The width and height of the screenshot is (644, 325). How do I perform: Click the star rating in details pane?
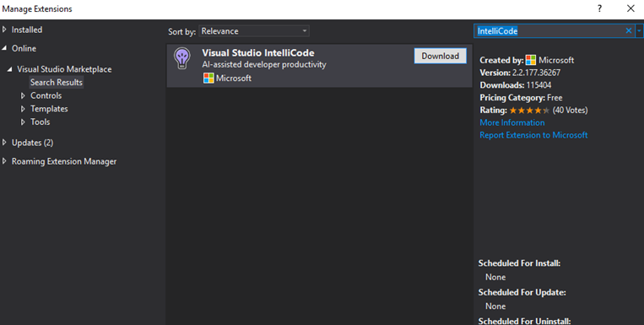pyautogui.click(x=530, y=110)
